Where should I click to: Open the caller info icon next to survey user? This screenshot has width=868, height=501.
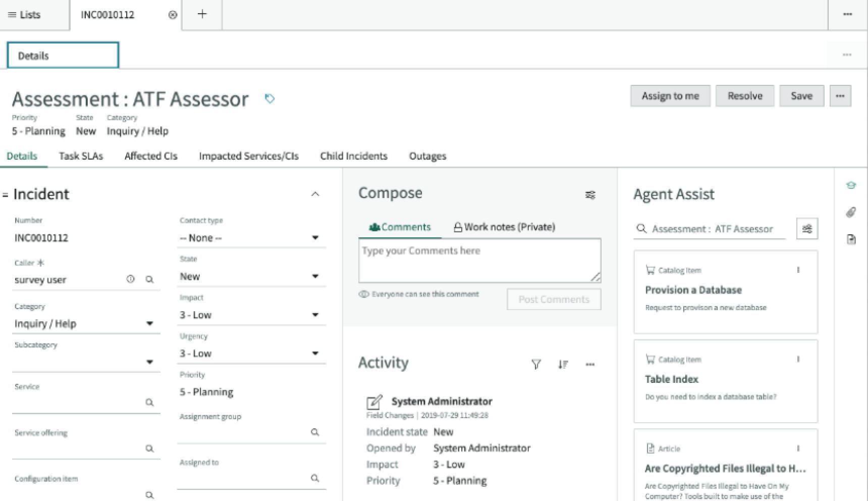point(130,279)
